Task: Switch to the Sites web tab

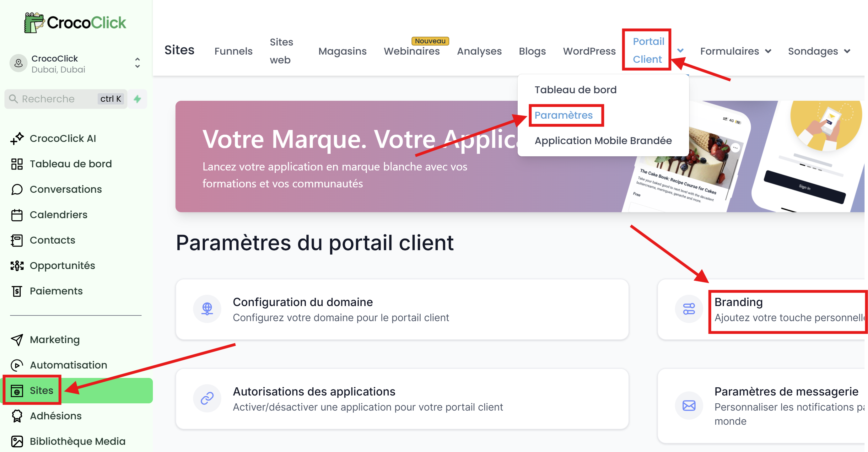Action: click(x=281, y=51)
